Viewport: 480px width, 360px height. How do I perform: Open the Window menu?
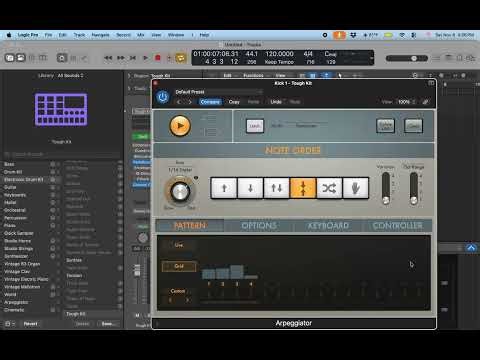[x=176, y=35]
